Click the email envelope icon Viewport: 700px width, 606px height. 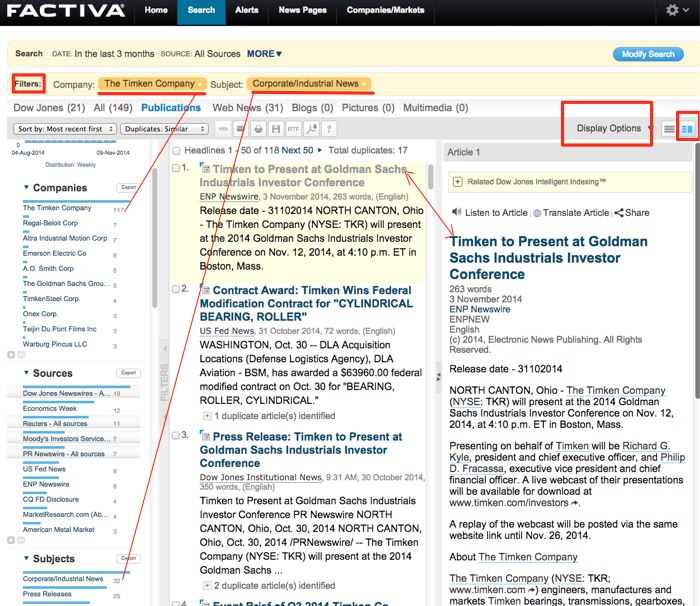click(240, 129)
